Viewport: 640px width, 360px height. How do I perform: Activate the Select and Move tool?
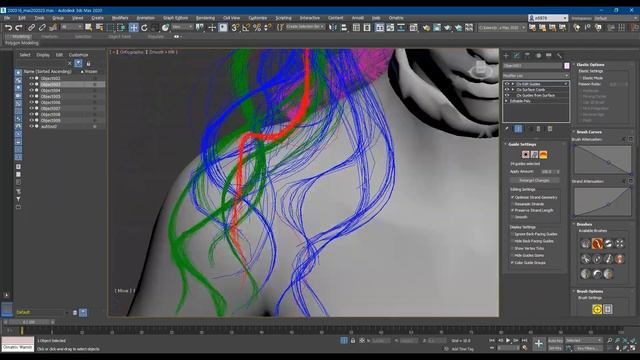[133, 28]
